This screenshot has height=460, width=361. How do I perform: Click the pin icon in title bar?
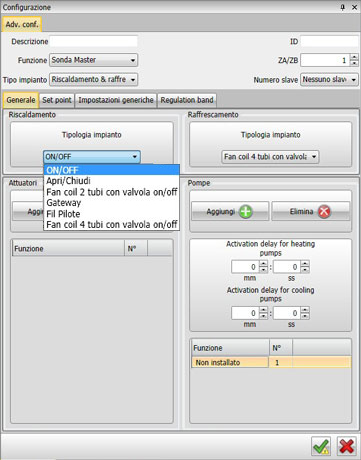tap(343, 7)
